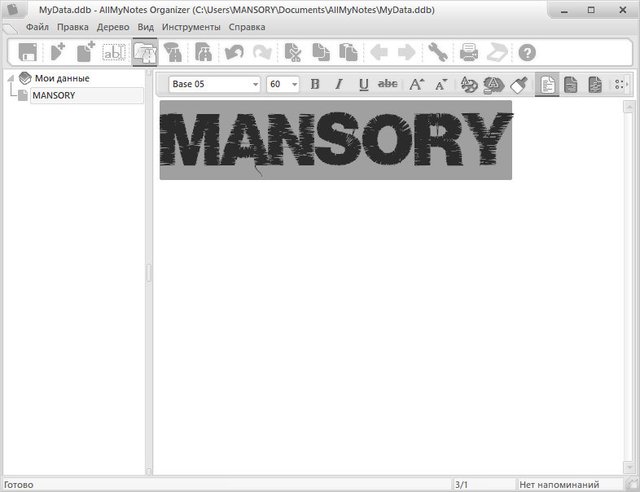Toggle Underline formatting
640x492 pixels.
(363, 85)
